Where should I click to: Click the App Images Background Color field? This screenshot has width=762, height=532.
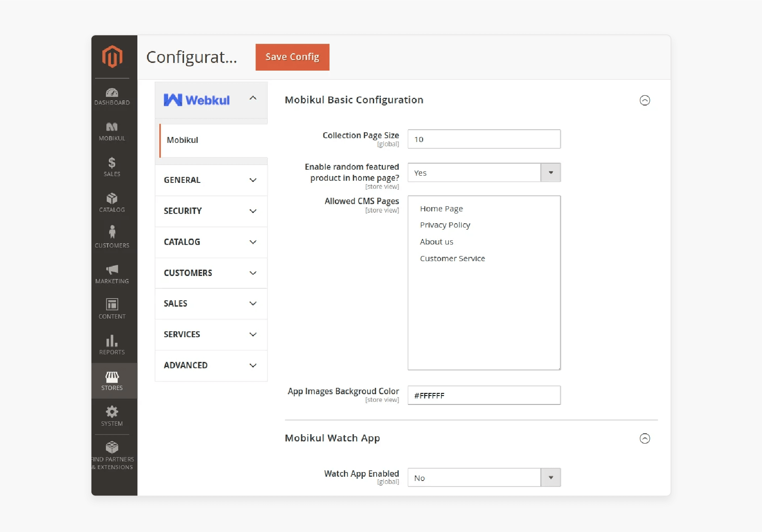484,395
